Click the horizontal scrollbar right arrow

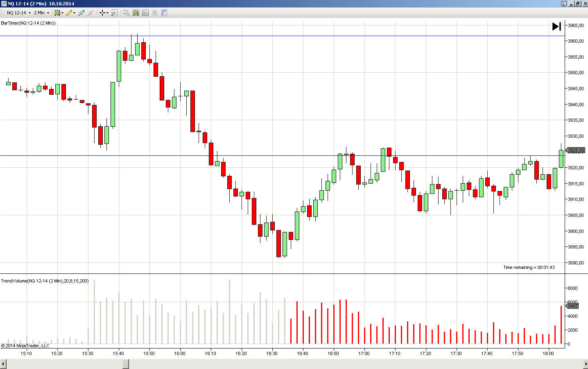(585, 364)
